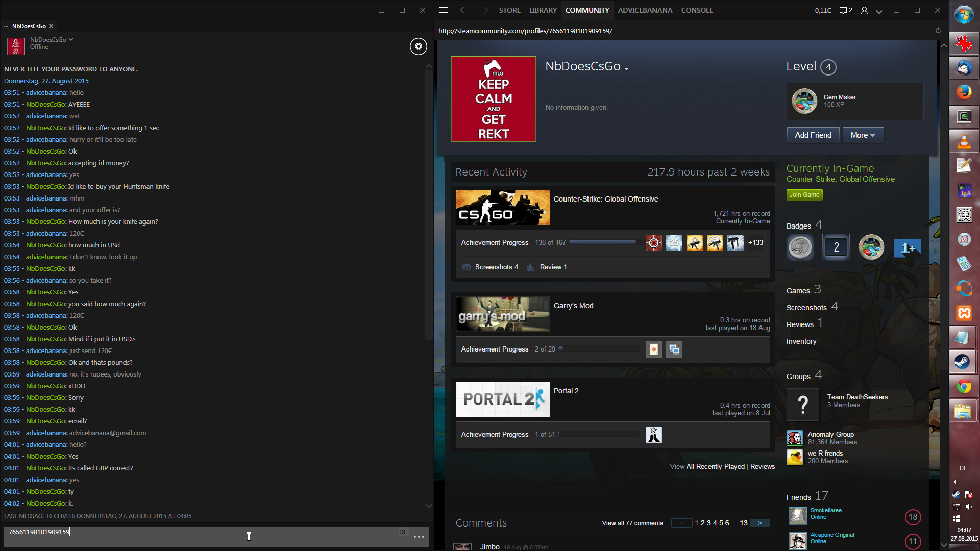Viewport: 980px width, 551px height.
Task: Expand the NbDoesCsGo chat name dropdown
Action: pyautogui.click(x=71, y=39)
